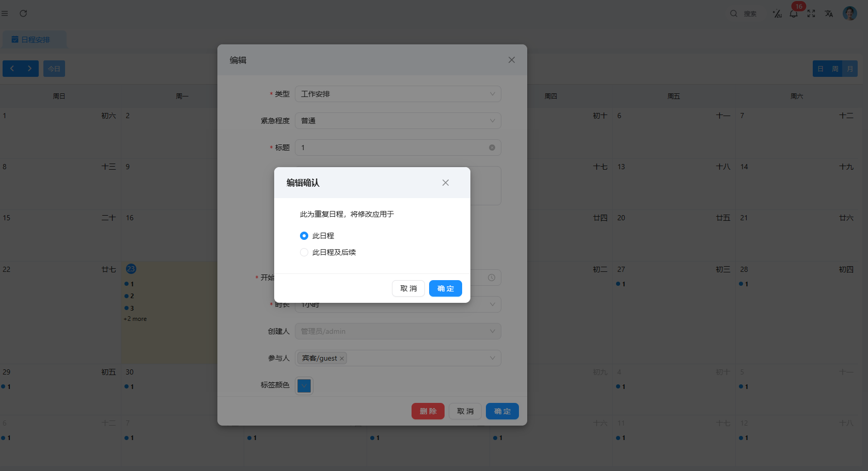The width and height of the screenshot is (868, 471).
Task: Click the 周五 column header
Action: pyautogui.click(x=674, y=96)
